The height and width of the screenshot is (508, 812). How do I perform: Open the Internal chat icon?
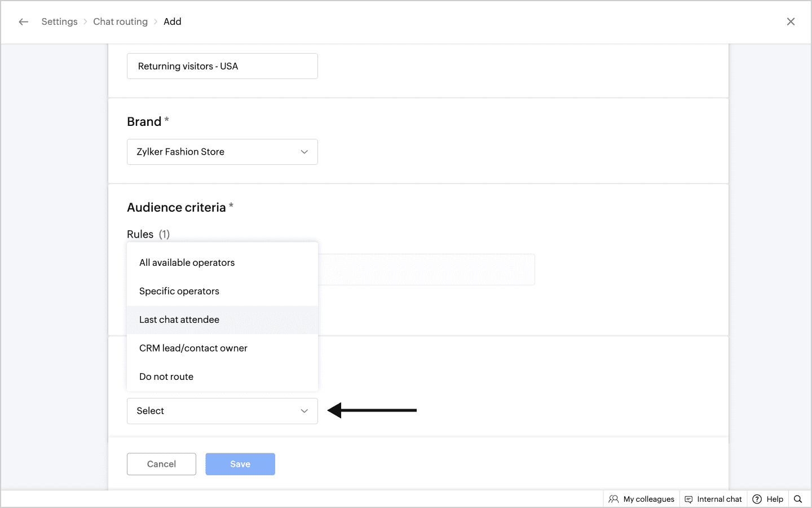[x=689, y=499]
